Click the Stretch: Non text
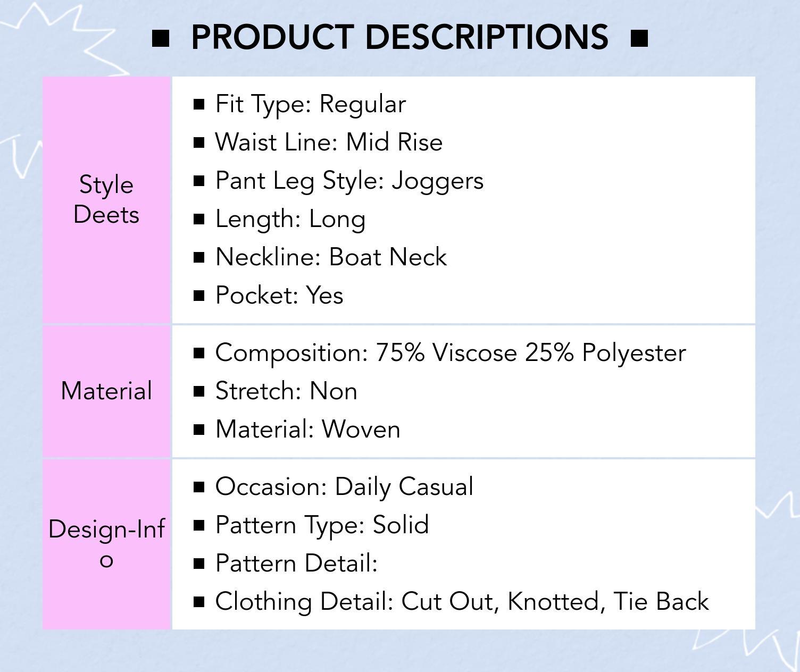This screenshot has height=672, width=800. point(286,391)
